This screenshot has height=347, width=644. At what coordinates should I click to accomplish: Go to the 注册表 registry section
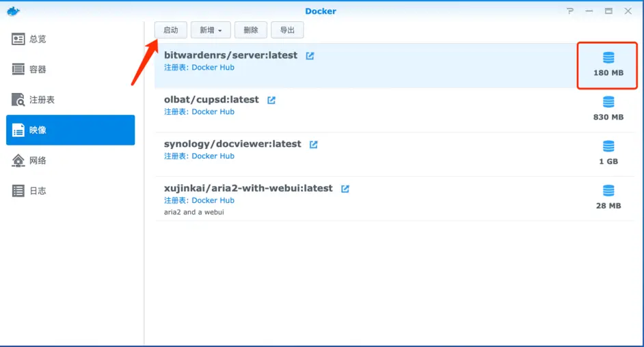[x=70, y=100]
